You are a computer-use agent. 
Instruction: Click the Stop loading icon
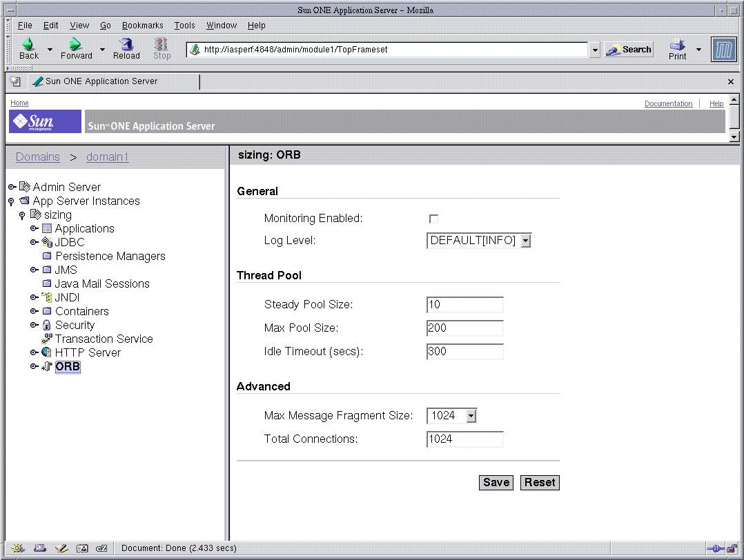coord(161,44)
